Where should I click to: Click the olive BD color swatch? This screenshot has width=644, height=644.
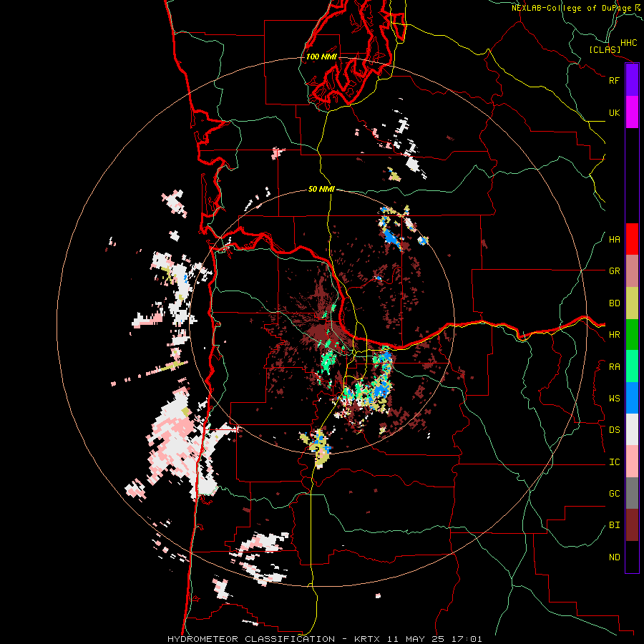coord(632,303)
